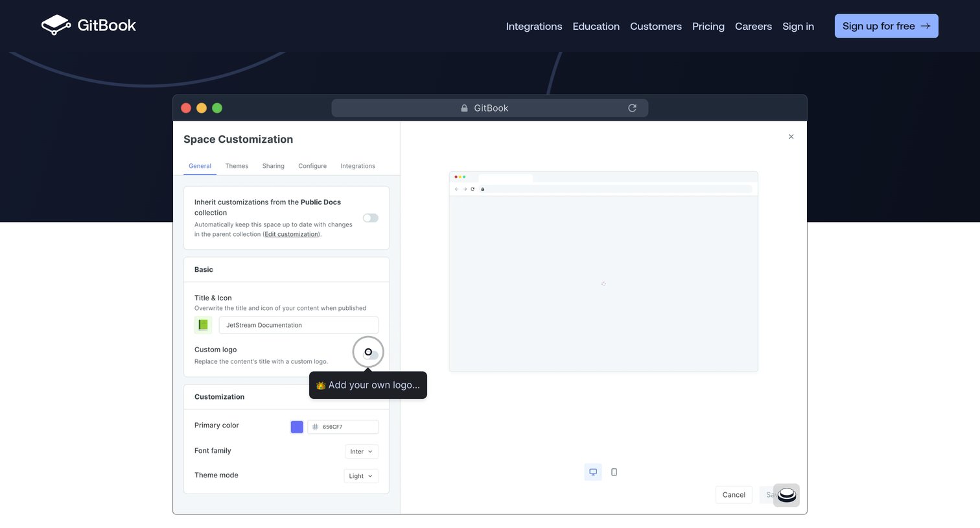Screen dimensions: 980x528
Task: Click the preview browser reload icon
Action: (472, 189)
